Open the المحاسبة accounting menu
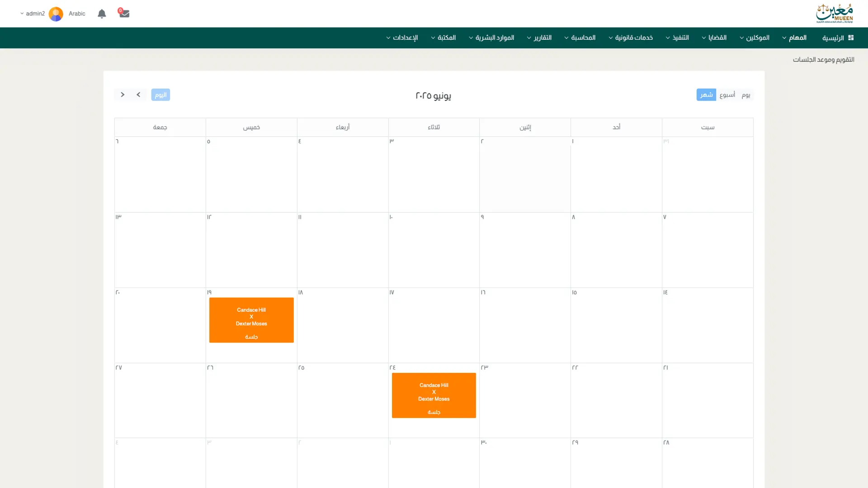 [580, 38]
